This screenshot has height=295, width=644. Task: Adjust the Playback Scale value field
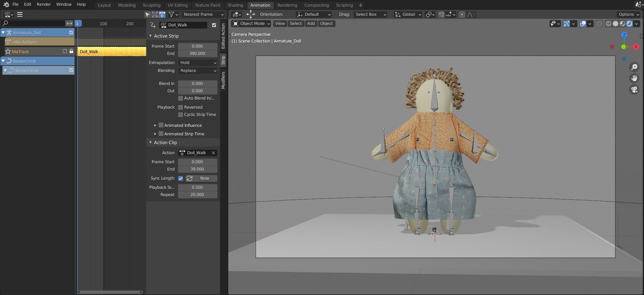[x=198, y=187]
